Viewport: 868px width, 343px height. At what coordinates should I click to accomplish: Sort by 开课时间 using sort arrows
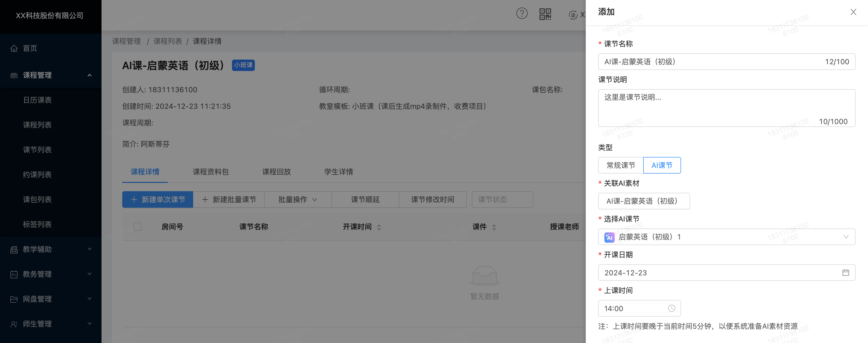pyautogui.click(x=379, y=227)
